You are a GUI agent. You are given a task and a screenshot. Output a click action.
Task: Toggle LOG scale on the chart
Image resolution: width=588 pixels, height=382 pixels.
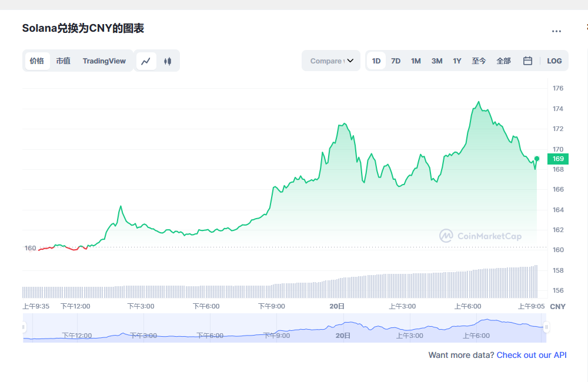click(554, 61)
